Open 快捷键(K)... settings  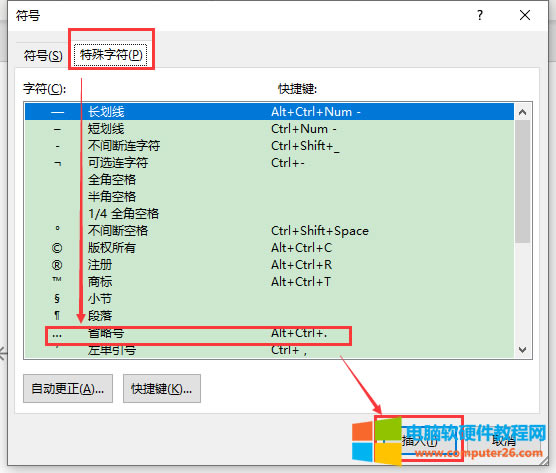tap(162, 389)
